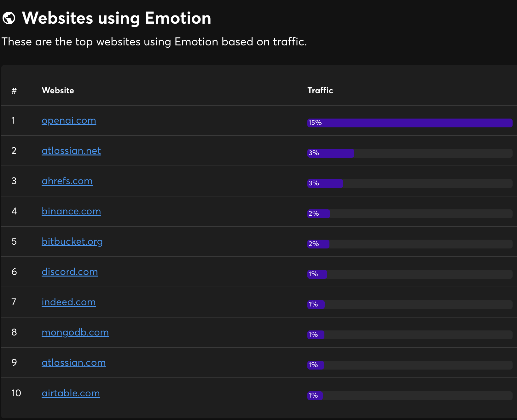Open the mongodb.com website link

coord(75,332)
